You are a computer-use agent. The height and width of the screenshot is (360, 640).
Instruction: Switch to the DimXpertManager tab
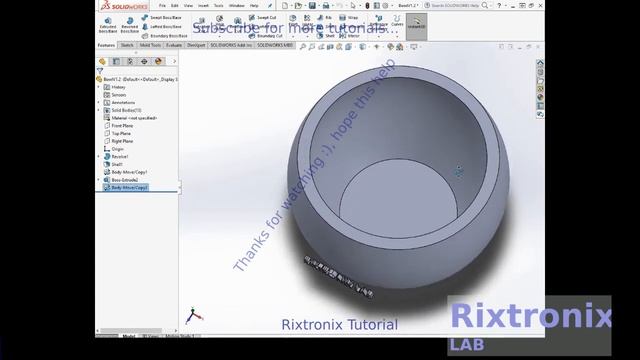point(144,61)
